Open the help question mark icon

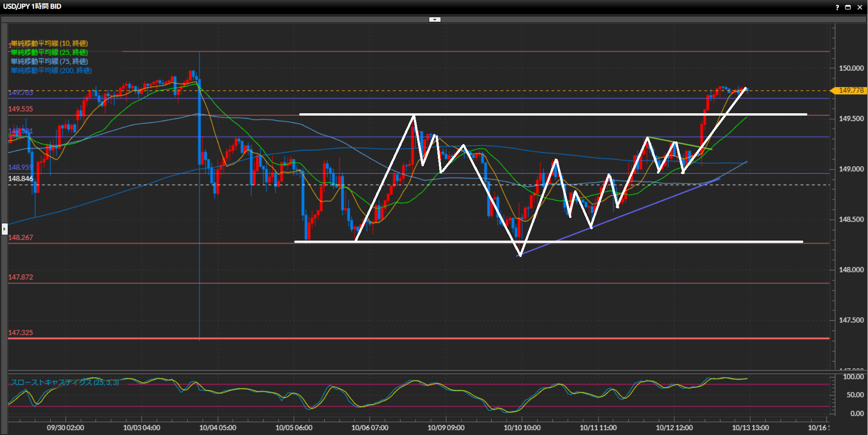coord(837,7)
